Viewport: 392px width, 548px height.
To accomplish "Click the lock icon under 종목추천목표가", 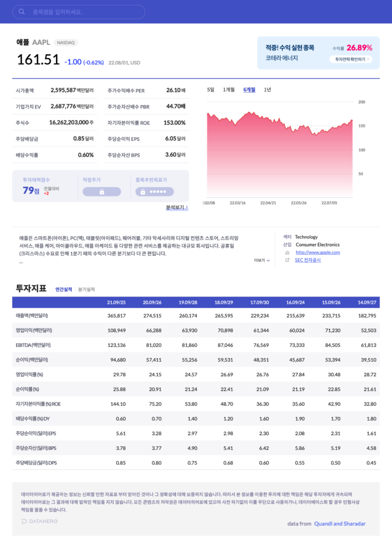I will pos(143,192).
